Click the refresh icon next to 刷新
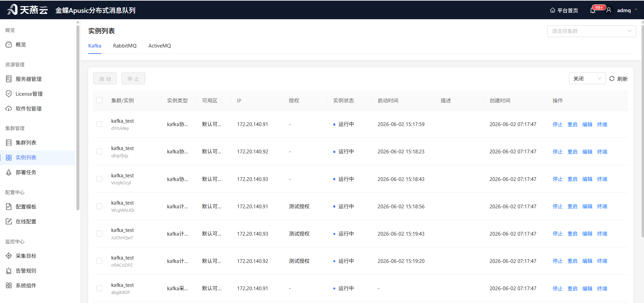The height and width of the screenshot is (303, 644). (612, 79)
